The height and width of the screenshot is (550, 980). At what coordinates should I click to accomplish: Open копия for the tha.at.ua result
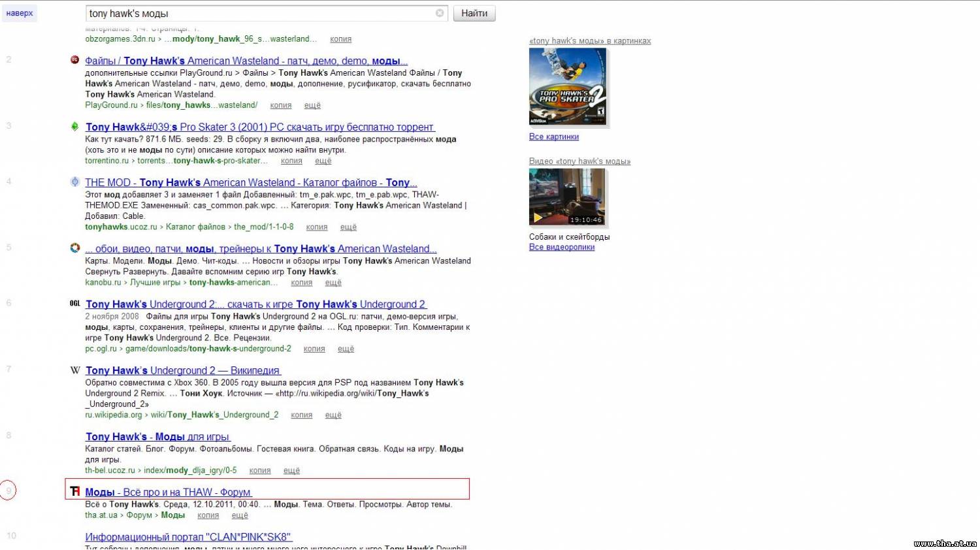point(208,515)
